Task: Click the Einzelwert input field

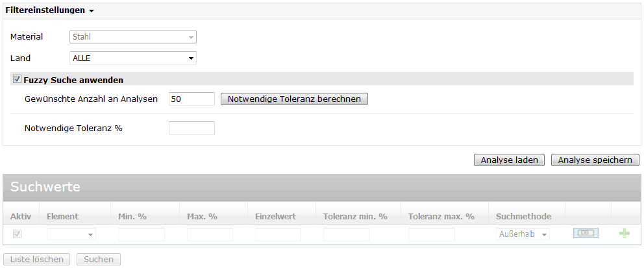Action: pyautogui.click(x=278, y=234)
